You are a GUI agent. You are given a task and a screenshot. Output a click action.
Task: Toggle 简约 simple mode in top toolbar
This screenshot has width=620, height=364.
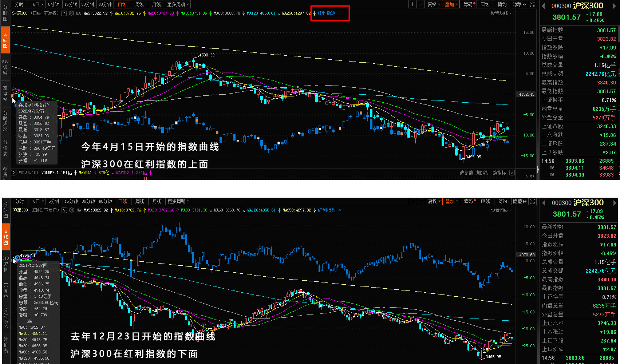[x=502, y=4]
